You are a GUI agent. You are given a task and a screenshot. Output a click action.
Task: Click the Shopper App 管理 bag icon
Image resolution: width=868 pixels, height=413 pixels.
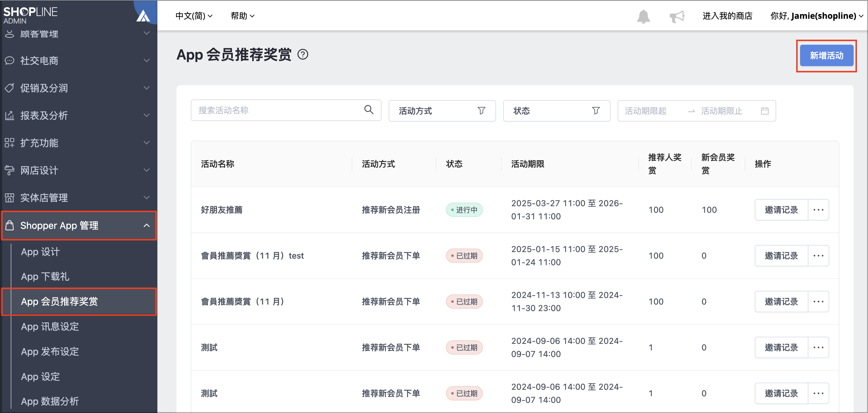10,225
